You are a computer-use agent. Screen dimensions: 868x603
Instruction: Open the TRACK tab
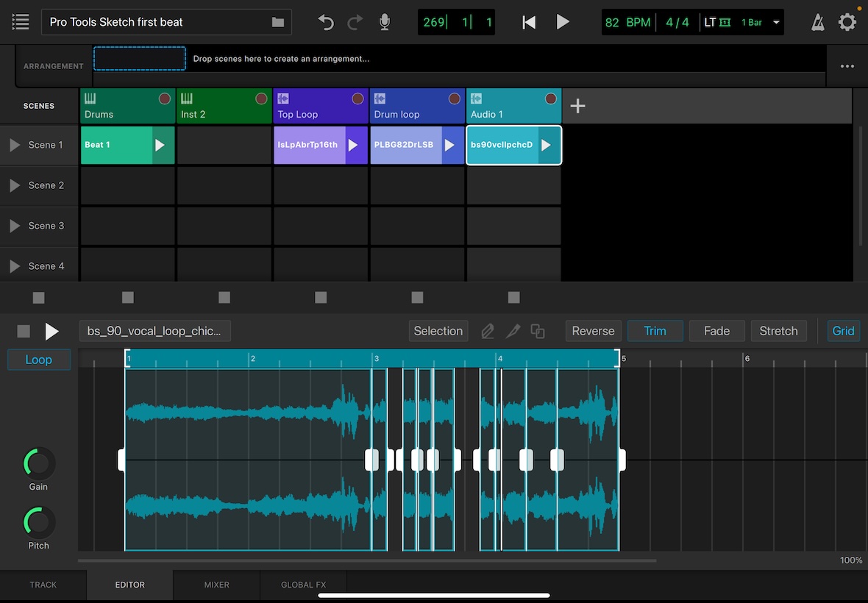click(43, 585)
